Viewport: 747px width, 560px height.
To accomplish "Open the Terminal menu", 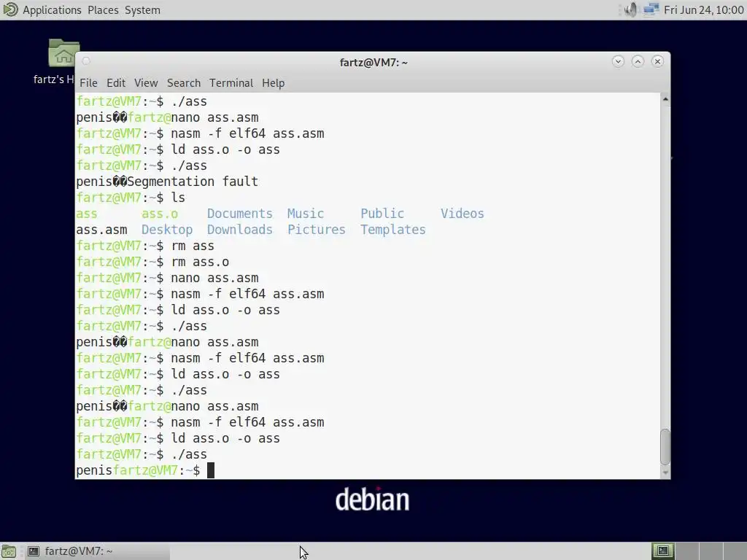I will (x=231, y=83).
